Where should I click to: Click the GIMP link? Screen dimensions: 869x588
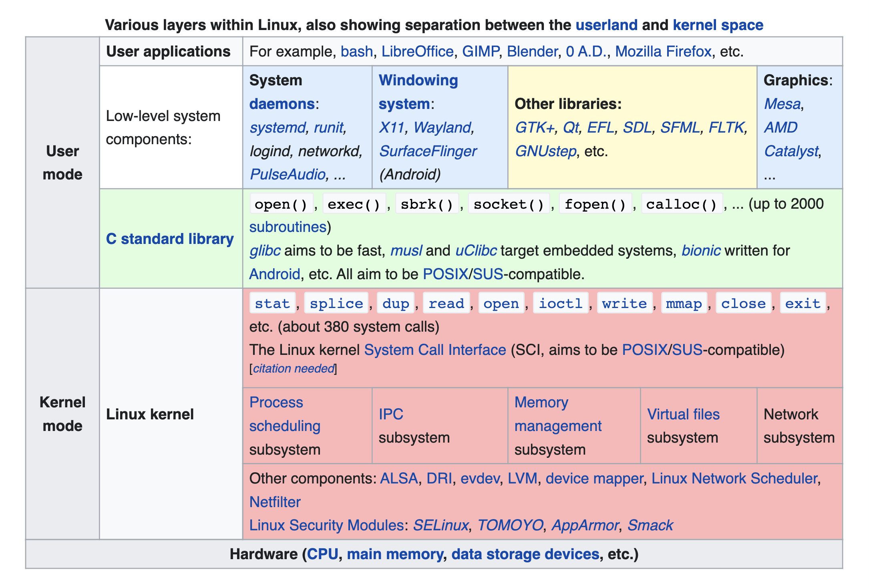tap(481, 51)
